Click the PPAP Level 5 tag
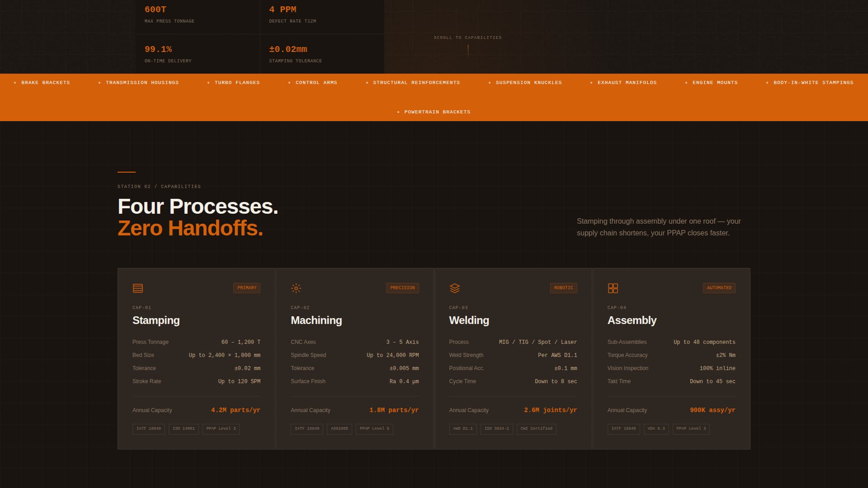This screenshot has height=488, width=868. (x=374, y=429)
